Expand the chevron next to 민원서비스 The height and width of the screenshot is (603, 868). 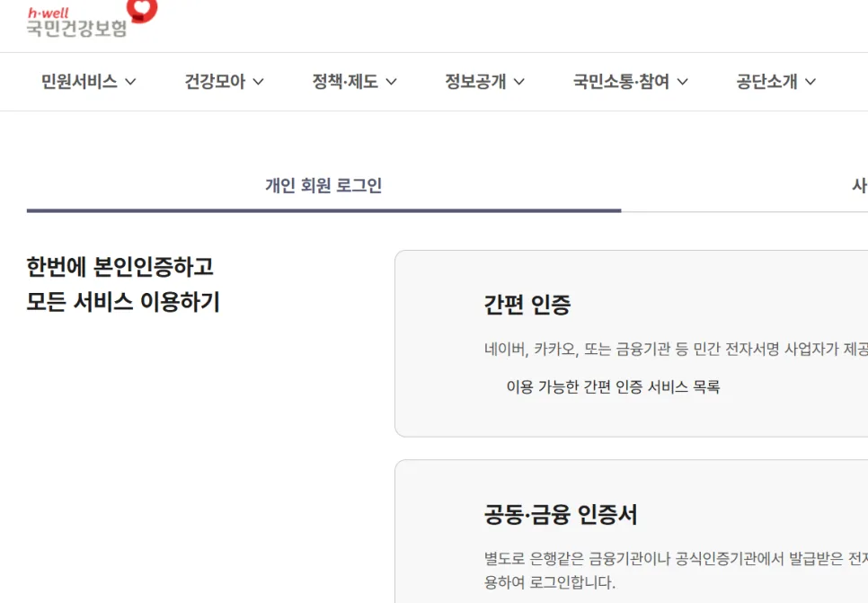(130, 82)
